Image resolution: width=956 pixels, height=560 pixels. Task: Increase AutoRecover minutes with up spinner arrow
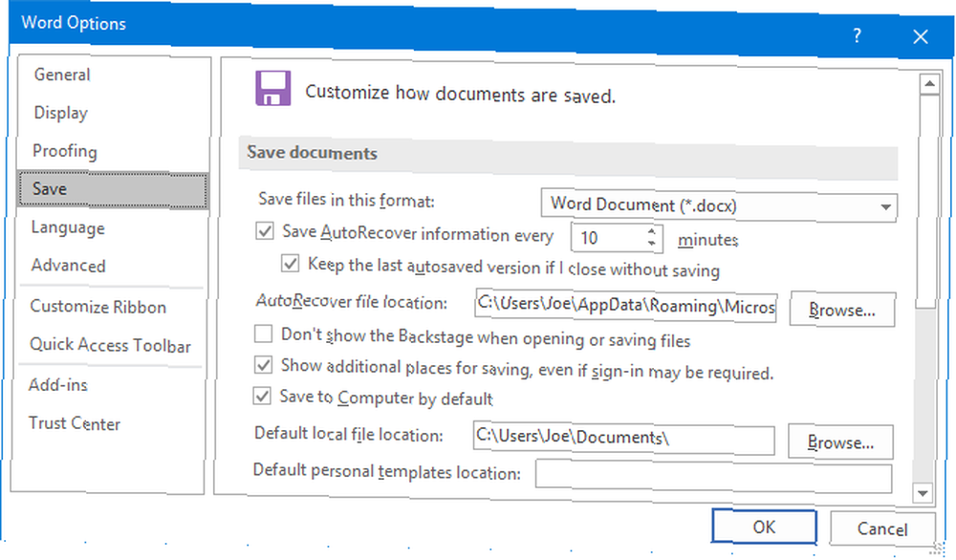tap(652, 231)
